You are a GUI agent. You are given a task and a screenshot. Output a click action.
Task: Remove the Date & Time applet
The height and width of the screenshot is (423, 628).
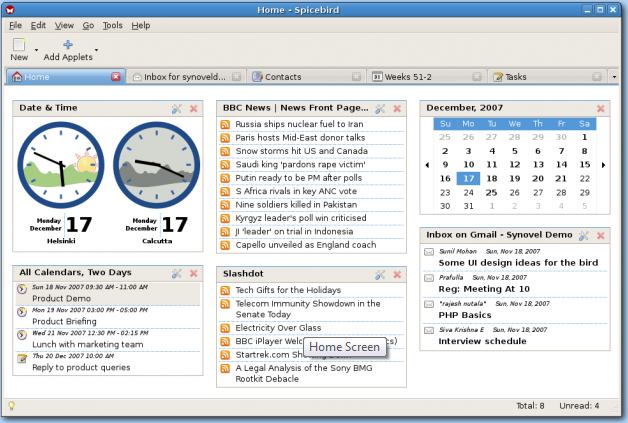(x=193, y=109)
